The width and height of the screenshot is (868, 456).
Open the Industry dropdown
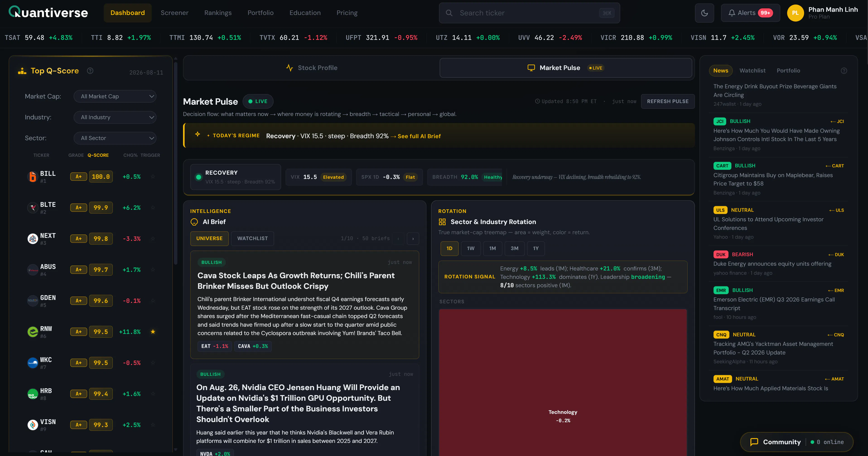coord(115,117)
